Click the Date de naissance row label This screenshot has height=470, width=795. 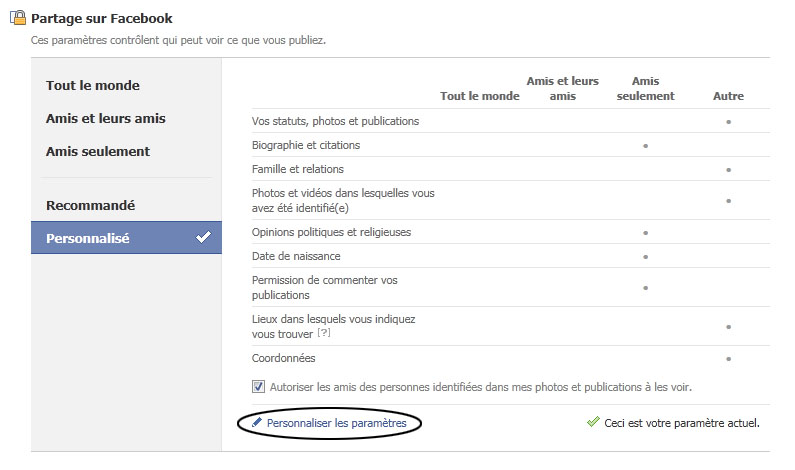coord(296,256)
